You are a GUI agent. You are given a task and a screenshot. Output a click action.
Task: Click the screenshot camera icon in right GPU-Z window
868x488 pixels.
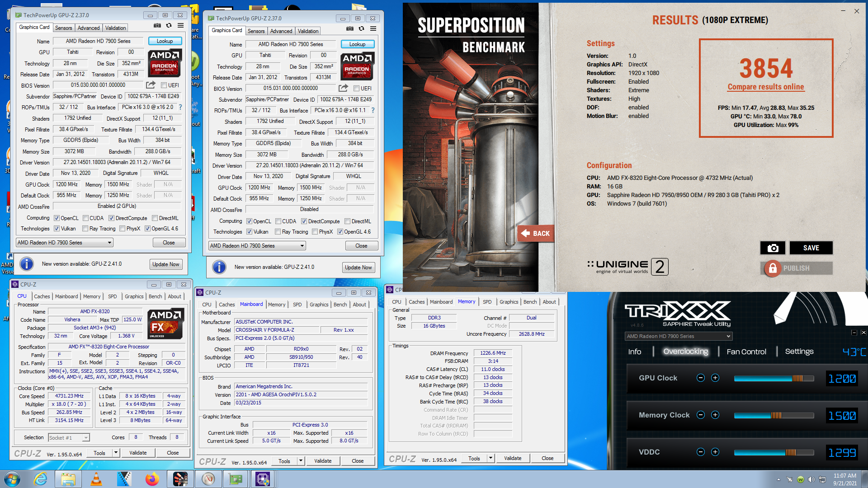(x=349, y=28)
